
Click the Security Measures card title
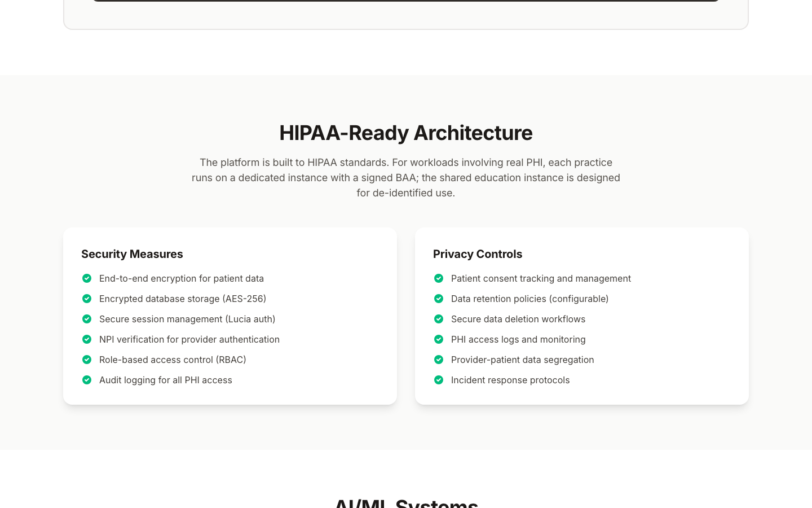pos(132,254)
